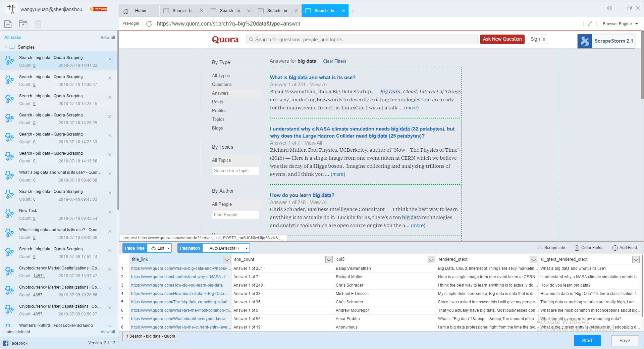
Task: Open title_link column dropdown arrow
Action: [x=227, y=259]
